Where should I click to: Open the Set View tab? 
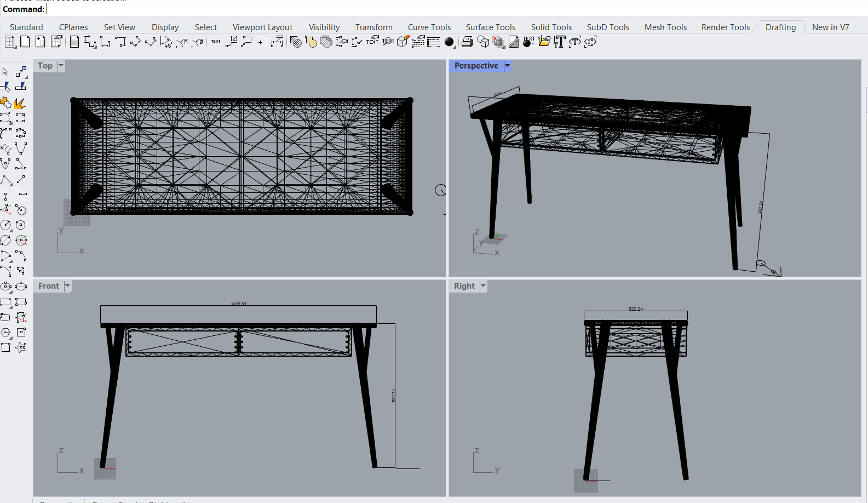[119, 27]
